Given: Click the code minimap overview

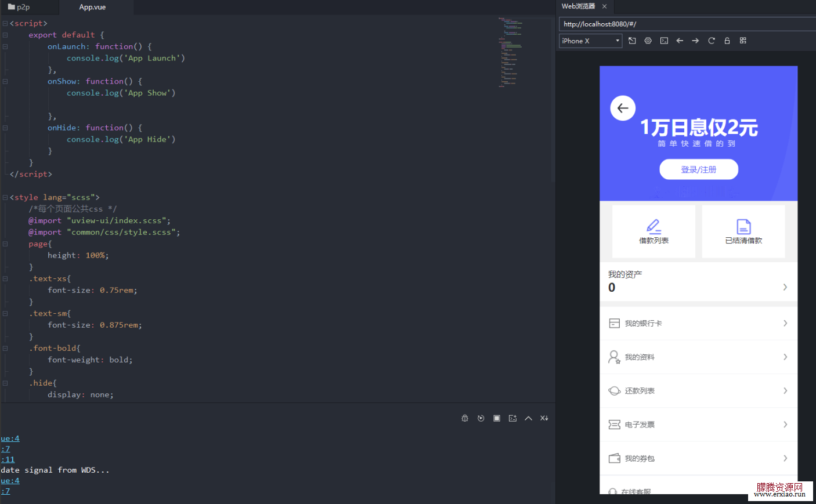Looking at the screenshot, I should [x=511, y=52].
